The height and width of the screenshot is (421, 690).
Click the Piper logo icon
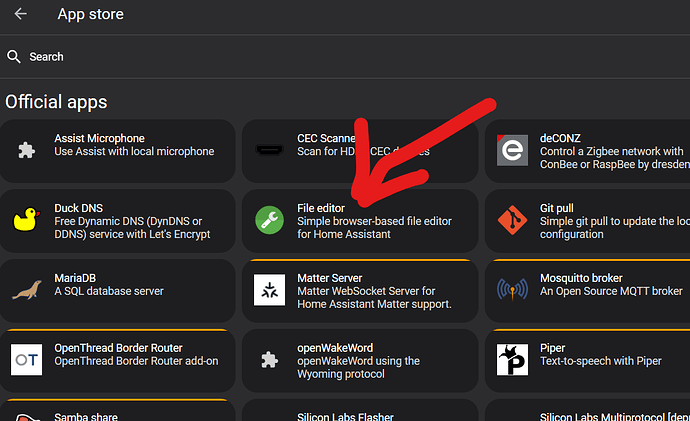(x=512, y=360)
